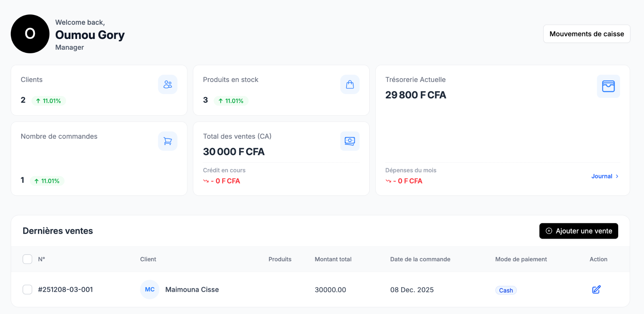The image size is (644, 314).
Task: Click the Nombre de commandes cart icon
Action: pyautogui.click(x=168, y=141)
